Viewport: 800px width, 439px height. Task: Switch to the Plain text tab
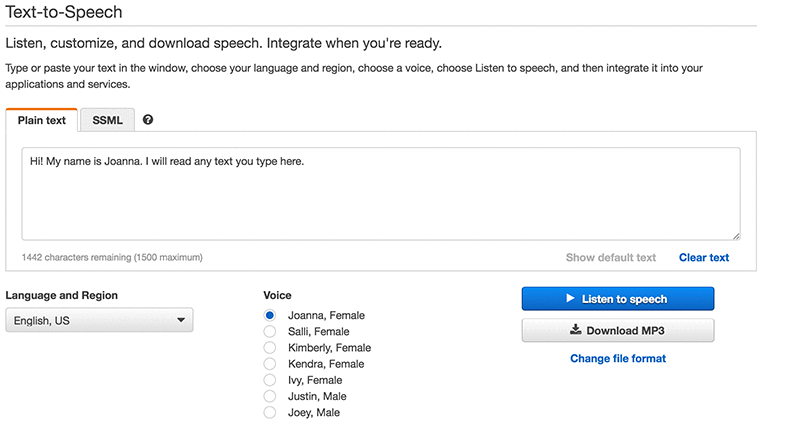[x=42, y=120]
